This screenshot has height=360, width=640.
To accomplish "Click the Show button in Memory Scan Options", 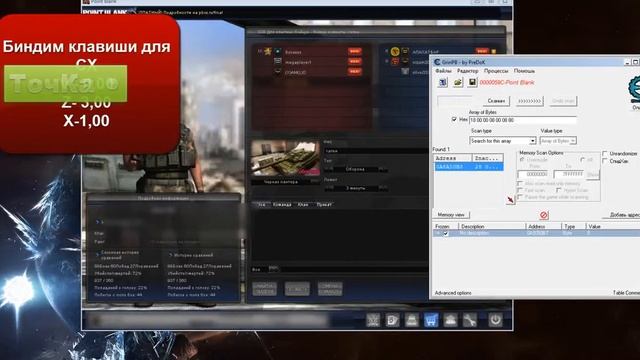I will pos(593,175).
